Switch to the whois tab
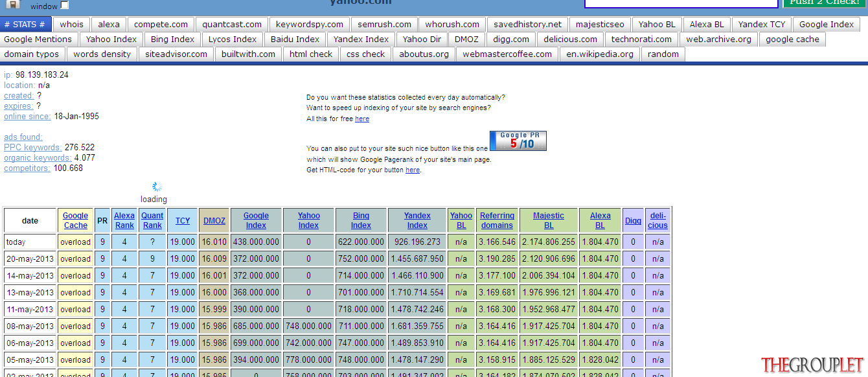Screen dimensions: 868x377 tap(72, 25)
